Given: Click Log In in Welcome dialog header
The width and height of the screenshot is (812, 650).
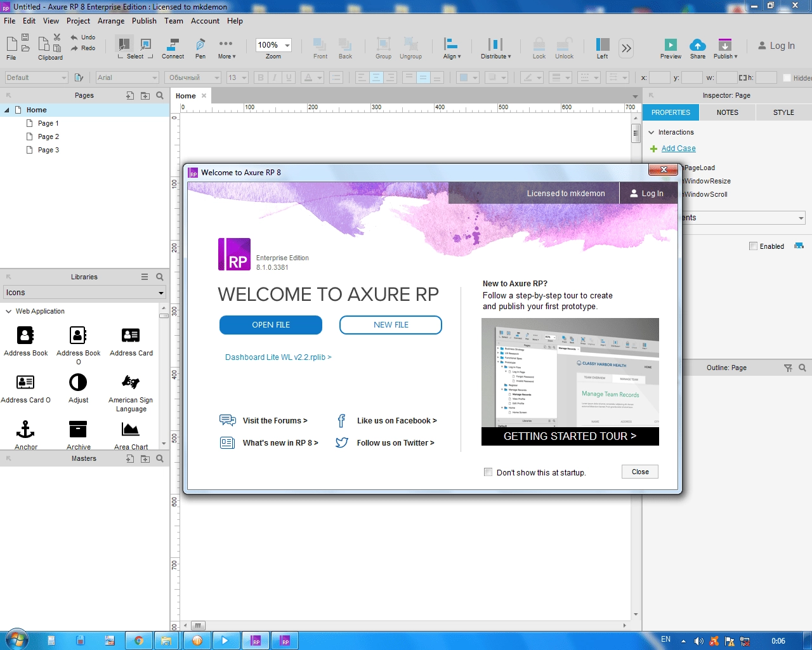Looking at the screenshot, I should 646,194.
